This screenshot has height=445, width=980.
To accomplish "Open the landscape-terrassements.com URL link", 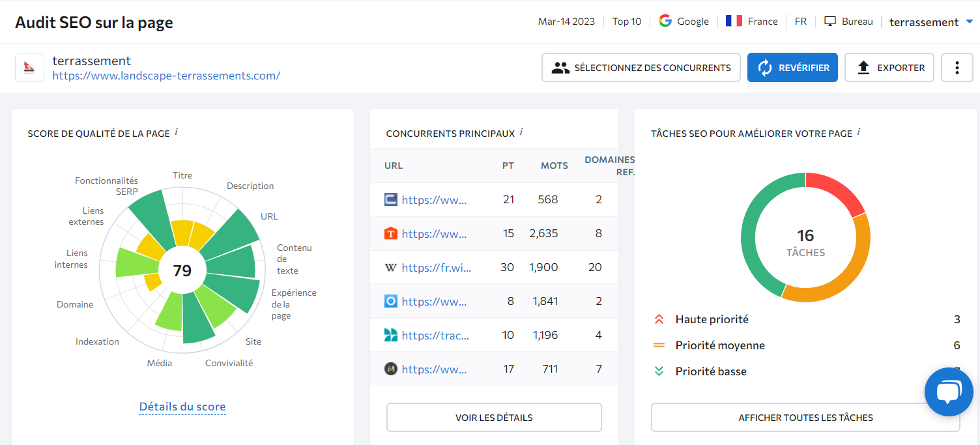I will pyautogui.click(x=166, y=76).
